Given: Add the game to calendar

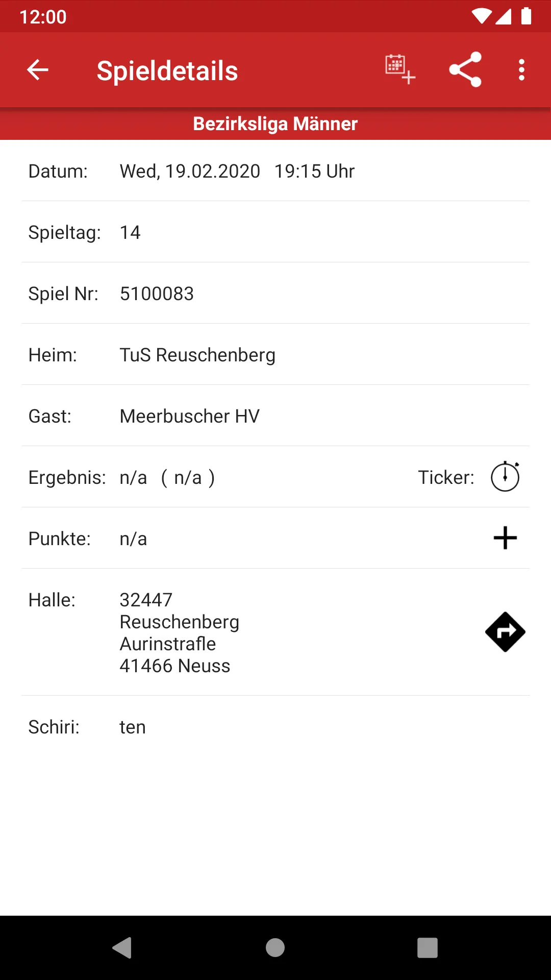Looking at the screenshot, I should (399, 69).
